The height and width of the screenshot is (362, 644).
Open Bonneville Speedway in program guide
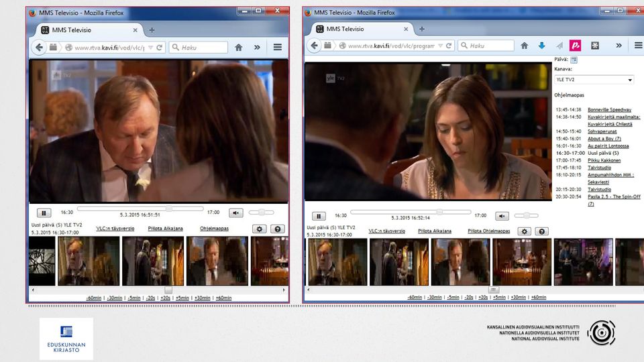[x=609, y=110]
